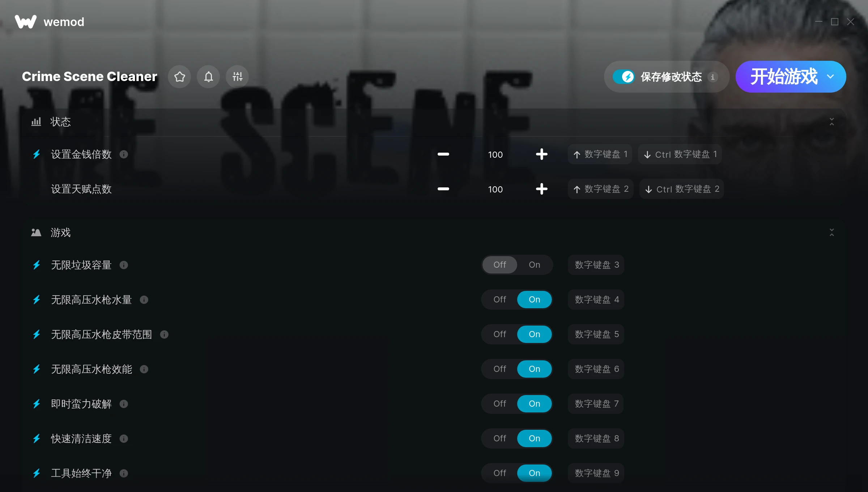Click the 开始游戏 button

pos(784,77)
